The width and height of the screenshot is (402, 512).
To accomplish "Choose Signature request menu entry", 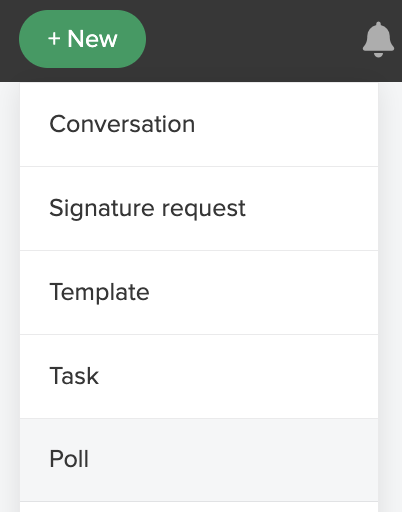I will click(199, 208).
